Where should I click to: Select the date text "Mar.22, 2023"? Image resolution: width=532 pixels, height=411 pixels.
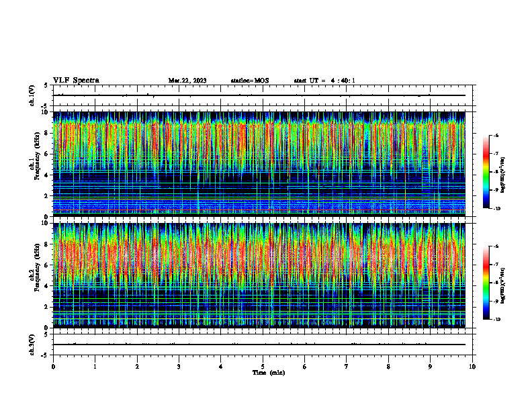(x=187, y=81)
